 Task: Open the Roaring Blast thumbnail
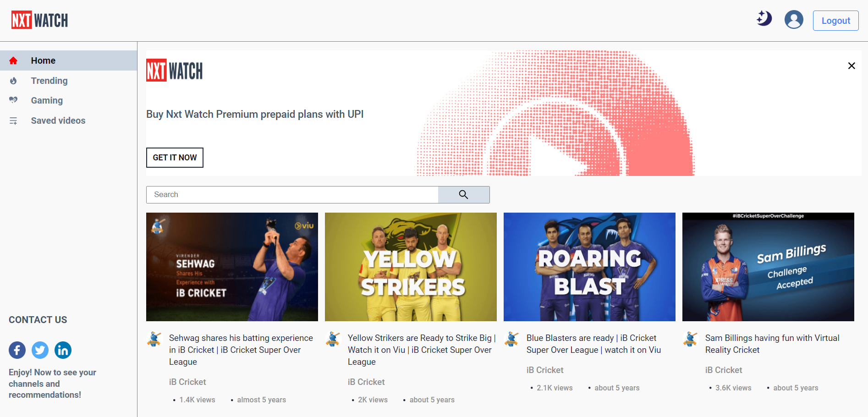[x=589, y=267]
